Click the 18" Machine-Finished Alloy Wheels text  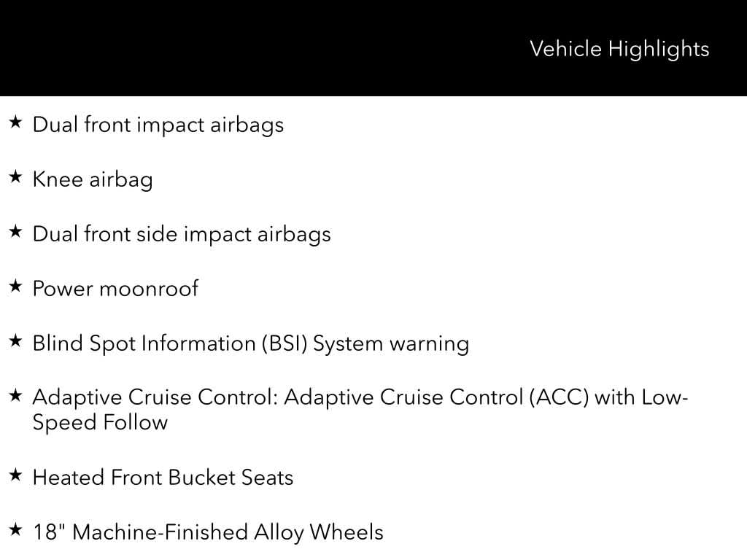click(x=208, y=533)
